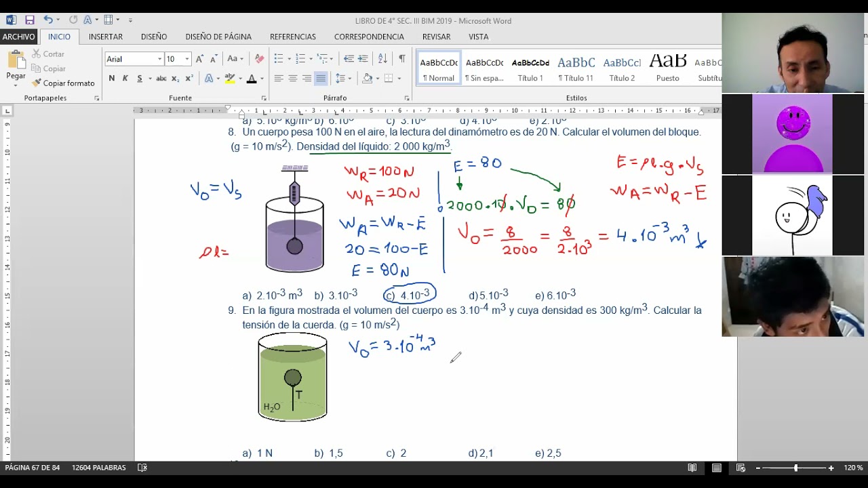
Task: Switch to the INSERTAR ribbon tab
Action: [106, 37]
